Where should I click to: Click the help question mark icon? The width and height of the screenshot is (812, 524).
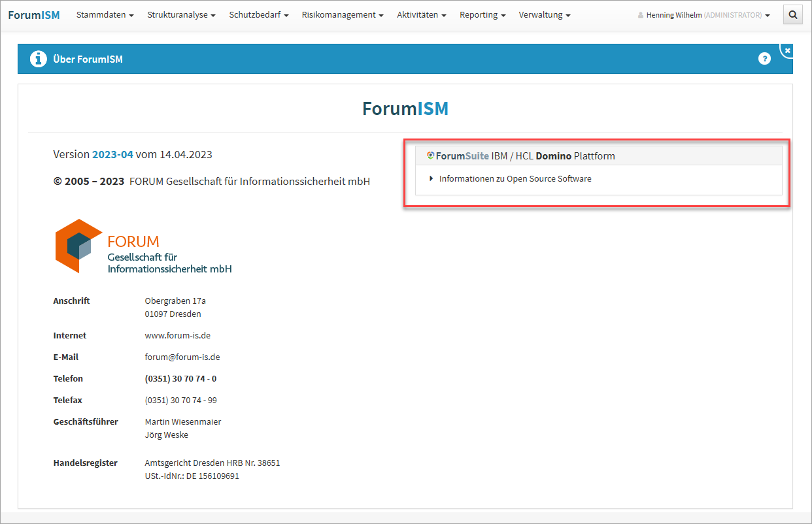(764, 59)
